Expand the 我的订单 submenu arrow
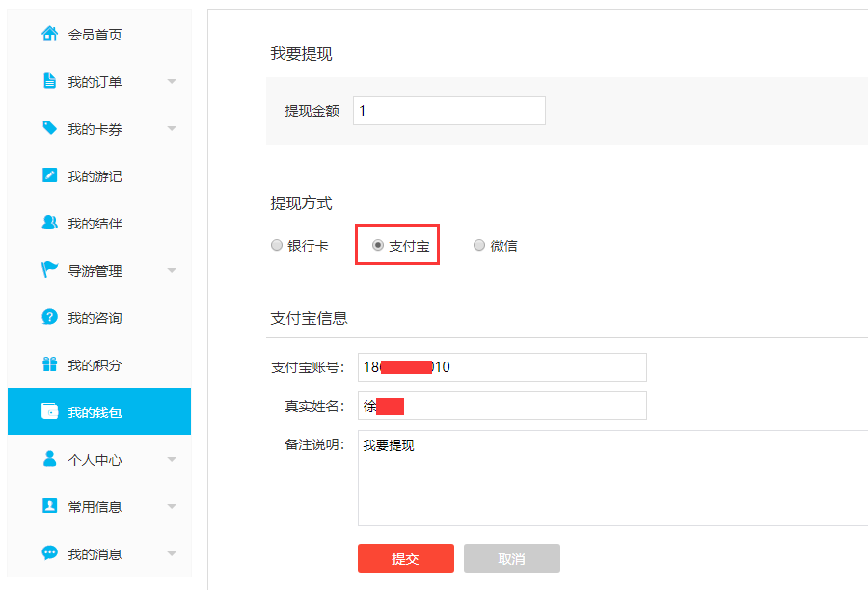This screenshot has height=590, width=868. point(172,82)
